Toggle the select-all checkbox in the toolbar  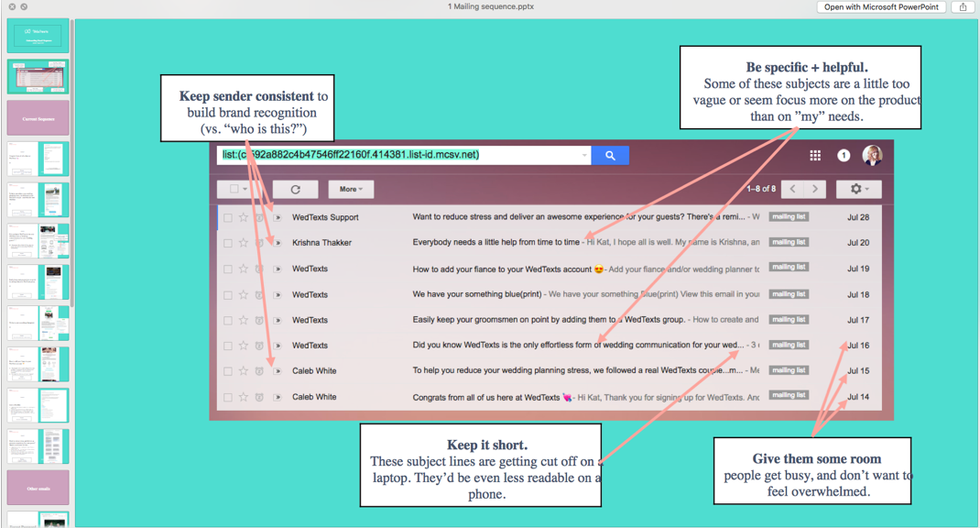[x=234, y=189]
